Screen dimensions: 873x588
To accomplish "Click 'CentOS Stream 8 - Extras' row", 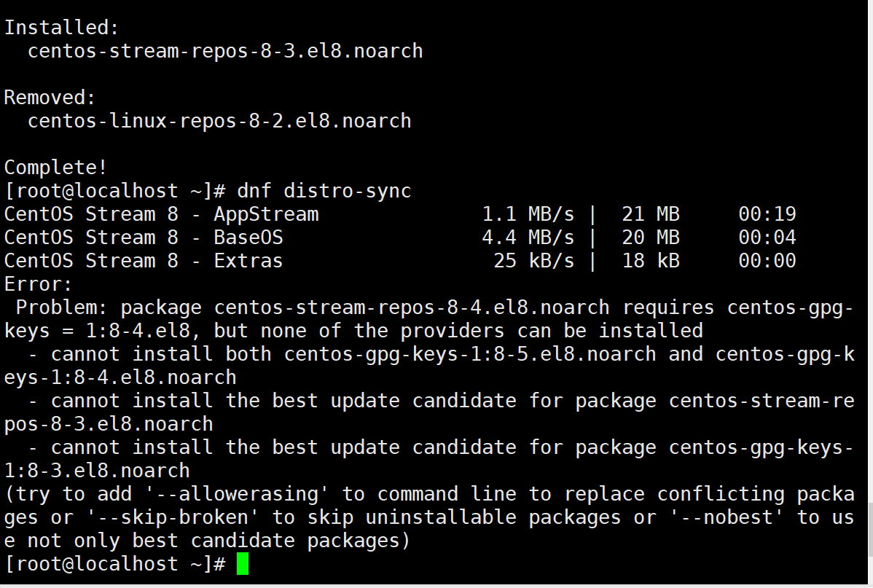I will [x=400, y=261].
